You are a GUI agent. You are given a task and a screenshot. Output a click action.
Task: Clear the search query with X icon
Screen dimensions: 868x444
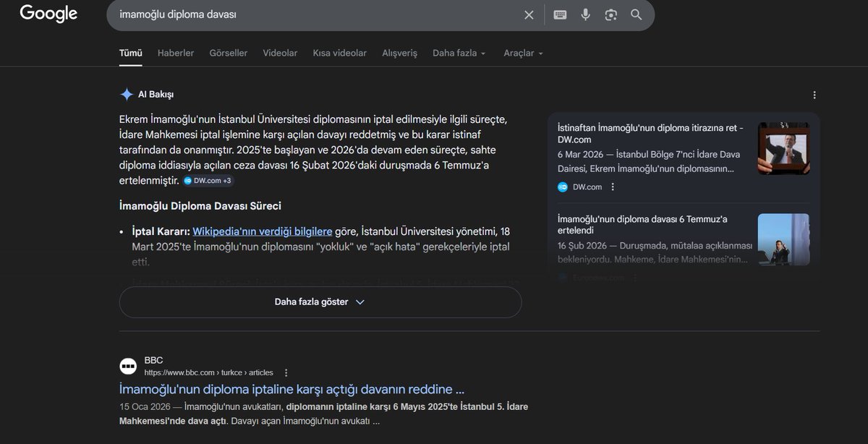coord(529,14)
